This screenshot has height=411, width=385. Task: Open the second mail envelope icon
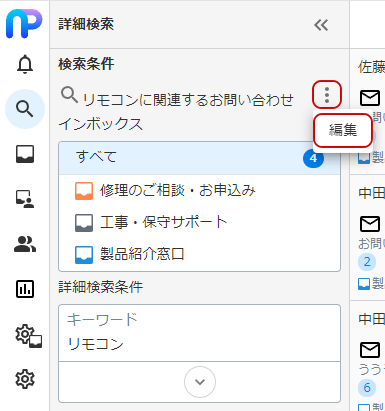tap(370, 224)
